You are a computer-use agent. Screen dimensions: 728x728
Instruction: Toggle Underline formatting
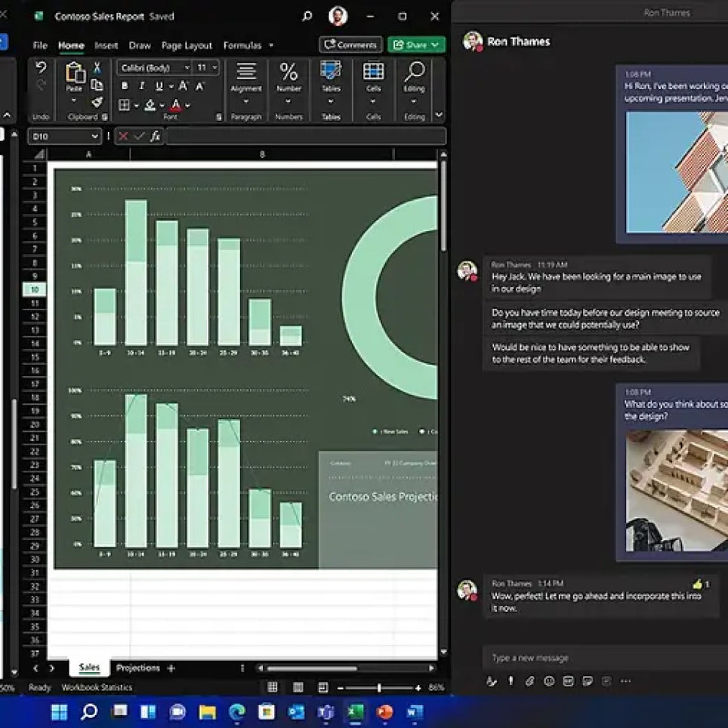click(x=159, y=86)
